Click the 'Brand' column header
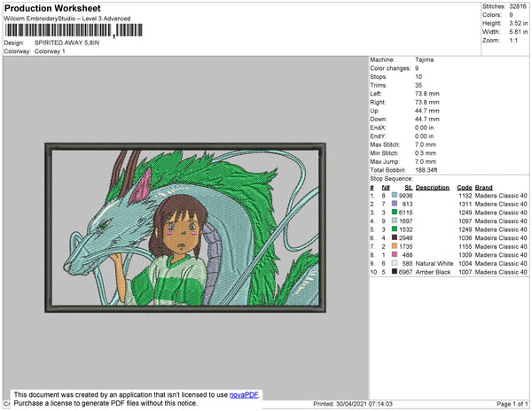 (x=484, y=188)
